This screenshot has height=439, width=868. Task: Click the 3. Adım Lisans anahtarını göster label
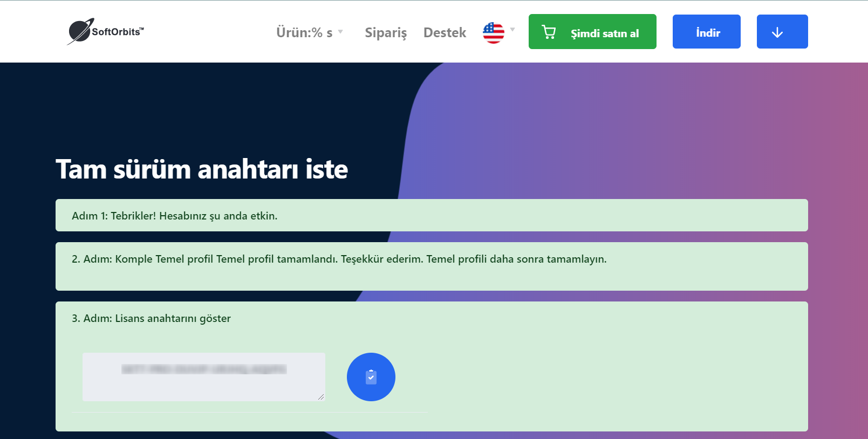[x=151, y=318]
